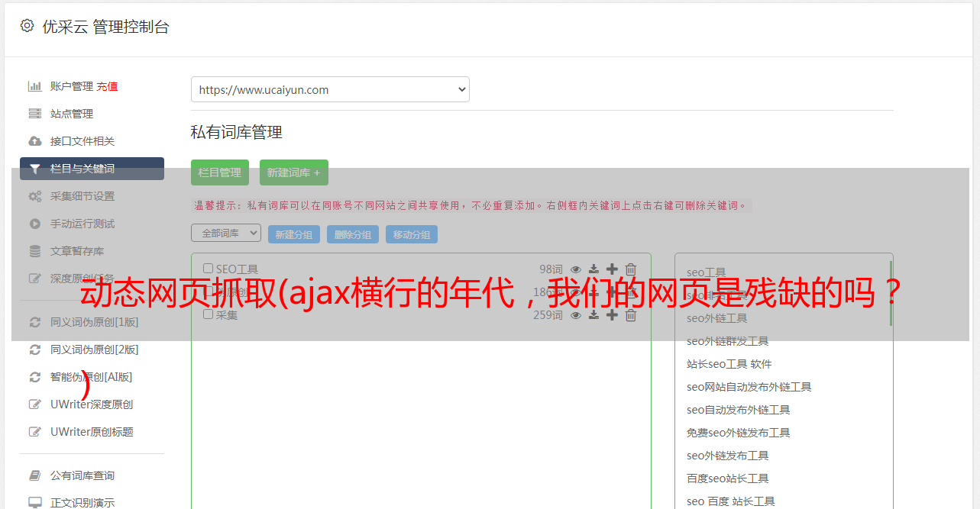
Task: Click the funnel icon beside 栏目与关键词
Action: click(x=34, y=169)
